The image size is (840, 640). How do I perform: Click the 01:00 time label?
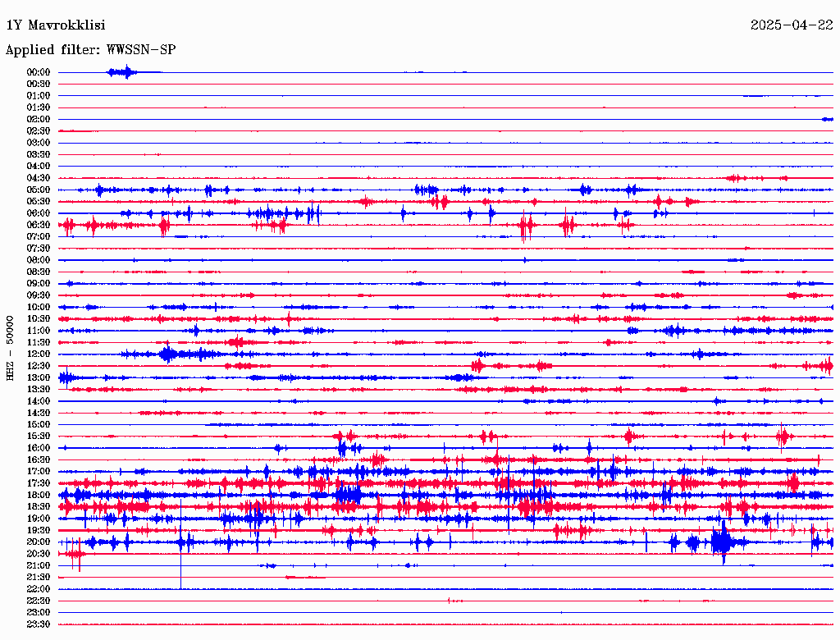coord(39,96)
